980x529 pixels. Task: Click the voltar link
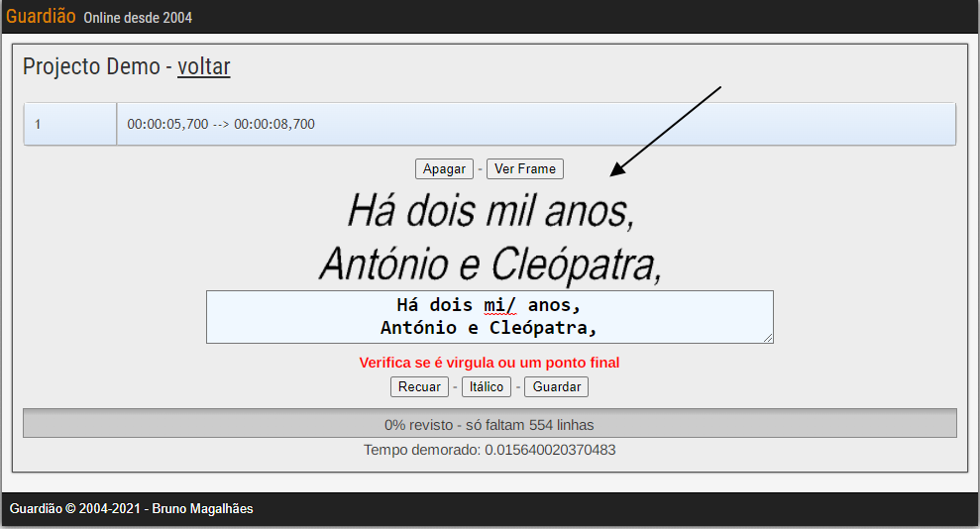203,67
